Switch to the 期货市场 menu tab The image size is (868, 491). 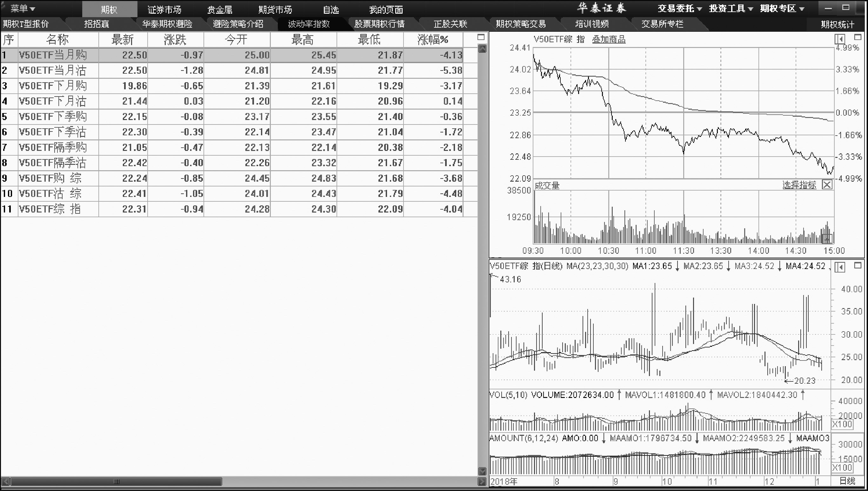click(x=275, y=10)
